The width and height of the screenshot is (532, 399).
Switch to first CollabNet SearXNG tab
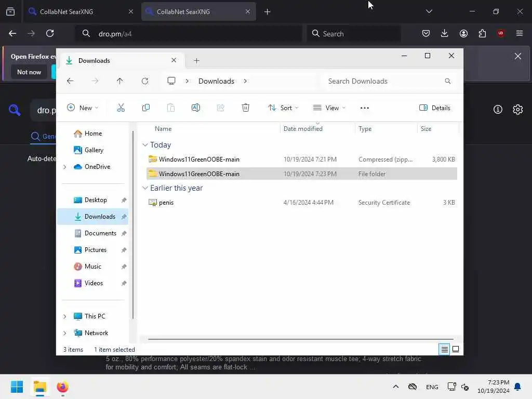tap(79, 11)
